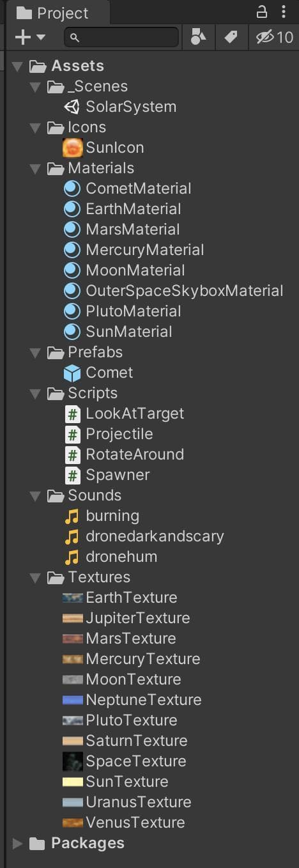Collapse the Icons folder arrow
Viewport: 299px width, 868px height.
35,127
